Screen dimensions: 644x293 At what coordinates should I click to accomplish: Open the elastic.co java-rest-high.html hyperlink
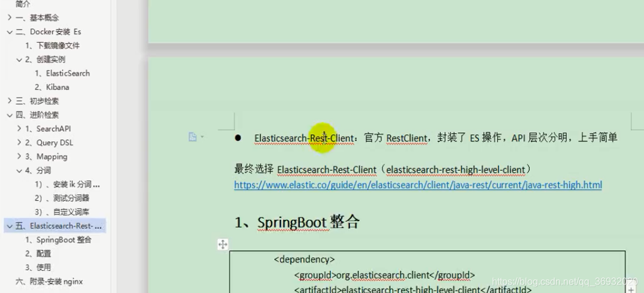418,185
